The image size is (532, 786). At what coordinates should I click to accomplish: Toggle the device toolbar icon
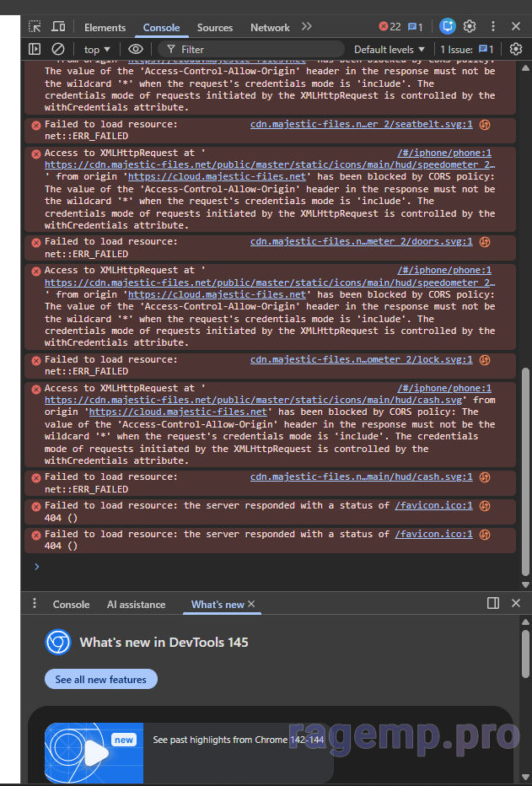click(x=58, y=27)
